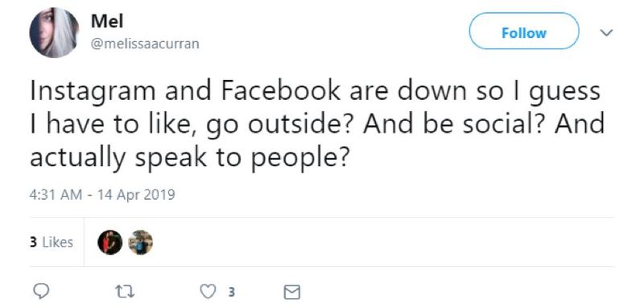
Task: Follow Mel's account
Action: [x=524, y=31]
